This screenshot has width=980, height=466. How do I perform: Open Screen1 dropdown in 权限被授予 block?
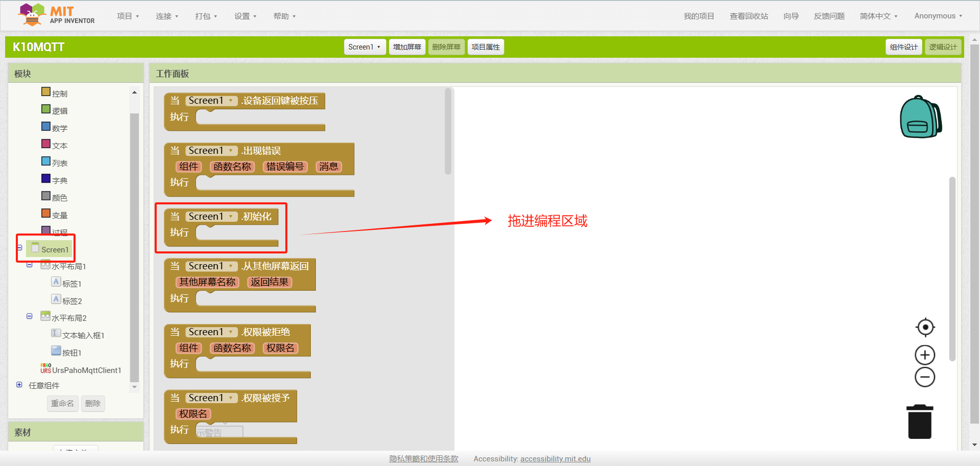[212, 398]
